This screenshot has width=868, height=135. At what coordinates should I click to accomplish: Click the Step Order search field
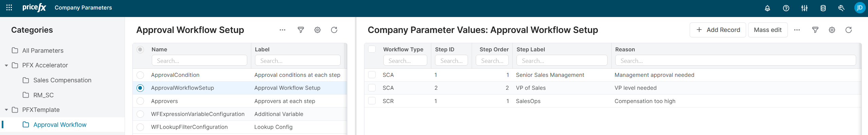pos(492,61)
